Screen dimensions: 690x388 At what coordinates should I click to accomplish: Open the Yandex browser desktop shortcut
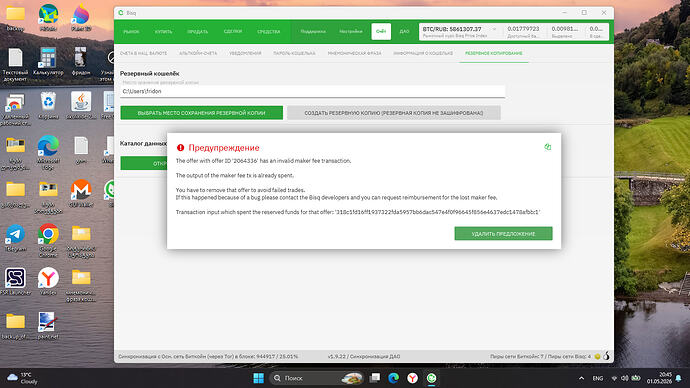pyautogui.click(x=48, y=282)
